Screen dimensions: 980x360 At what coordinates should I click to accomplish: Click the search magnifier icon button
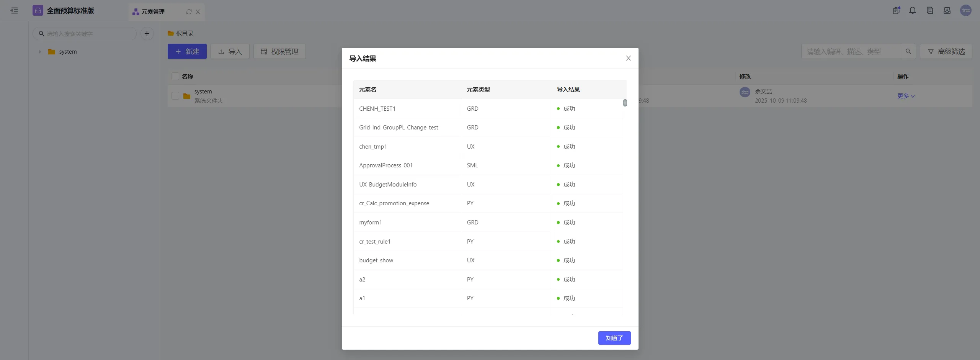point(908,51)
